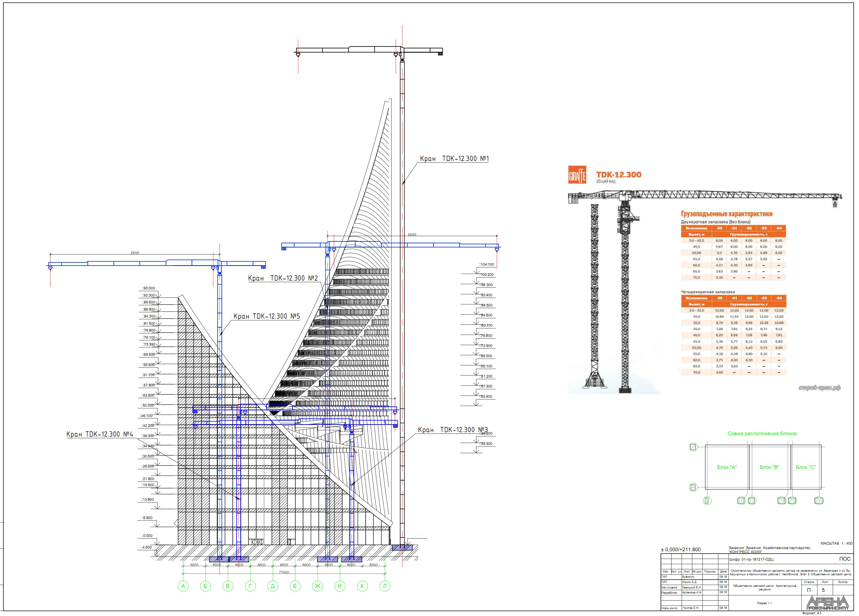Click the axis marker circle Д

[273, 586]
